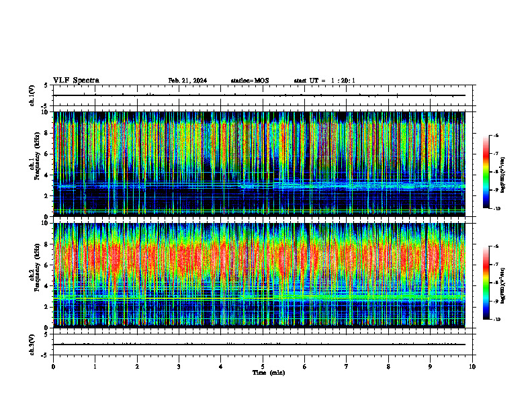Click the ch.1 "Frequency (kHz)" axis label

point(38,156)
